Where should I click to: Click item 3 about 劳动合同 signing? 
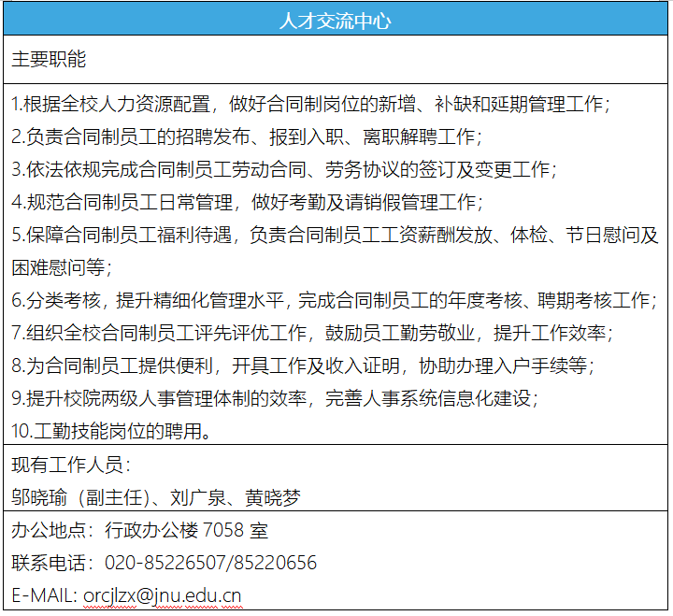coord(284,169)
